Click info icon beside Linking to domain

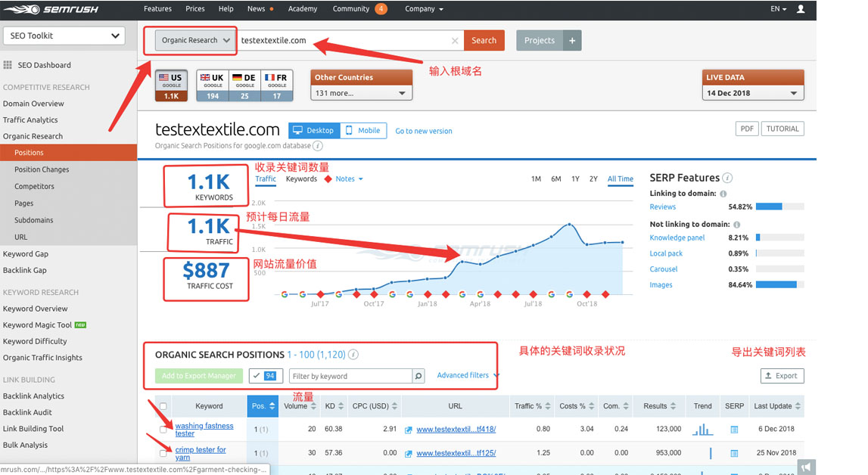[723, 194]
